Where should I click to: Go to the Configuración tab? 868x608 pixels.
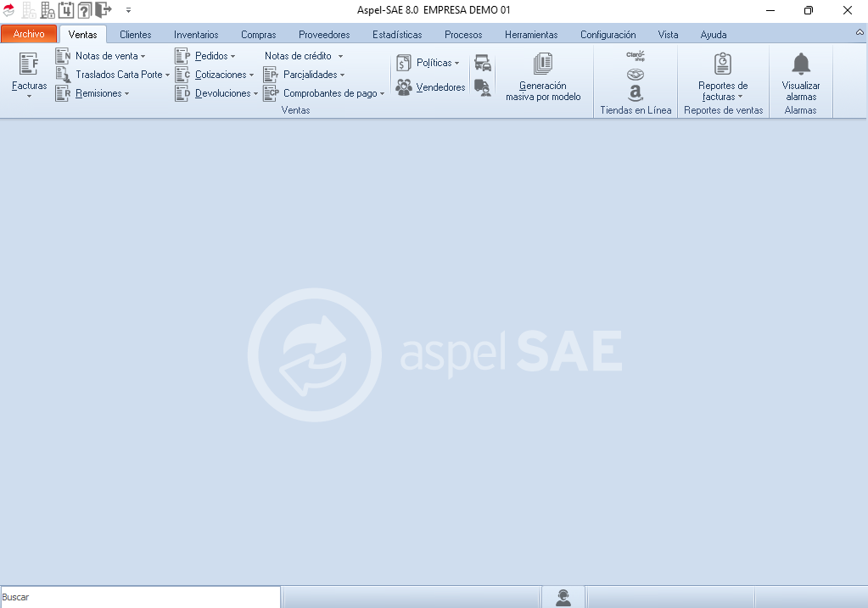608,35
